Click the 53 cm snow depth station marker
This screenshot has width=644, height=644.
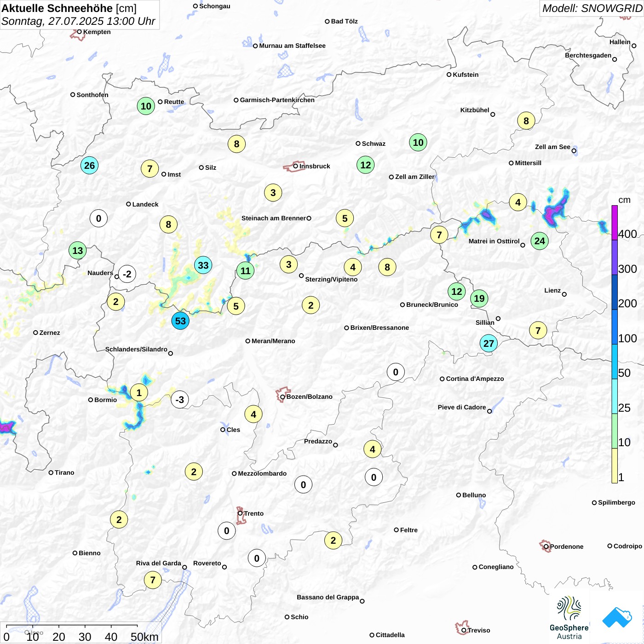pyautogui.click(x=180, y=321)
